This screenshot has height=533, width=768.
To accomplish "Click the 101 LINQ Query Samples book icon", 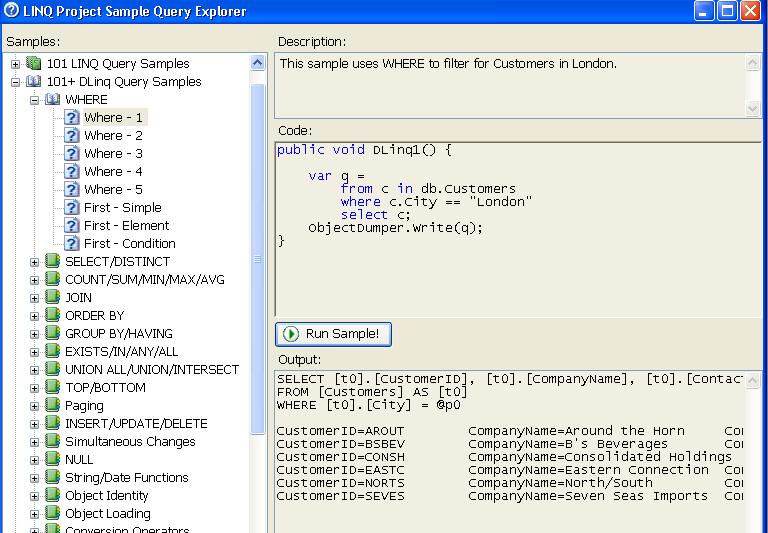I will tap(33, 63).
